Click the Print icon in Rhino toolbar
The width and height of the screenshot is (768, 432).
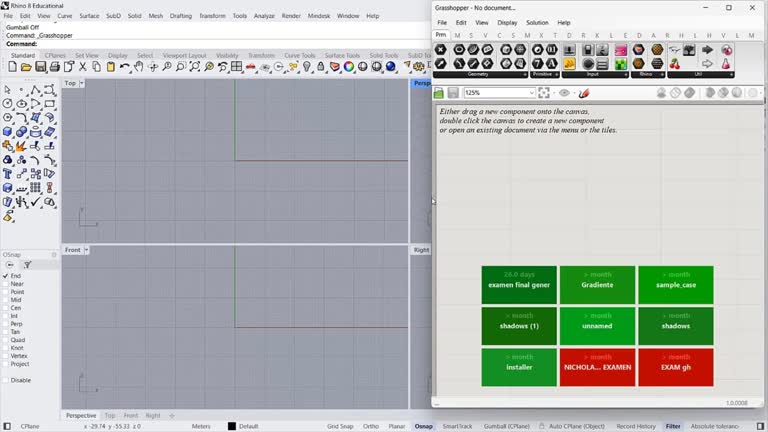tap(54, 67)
